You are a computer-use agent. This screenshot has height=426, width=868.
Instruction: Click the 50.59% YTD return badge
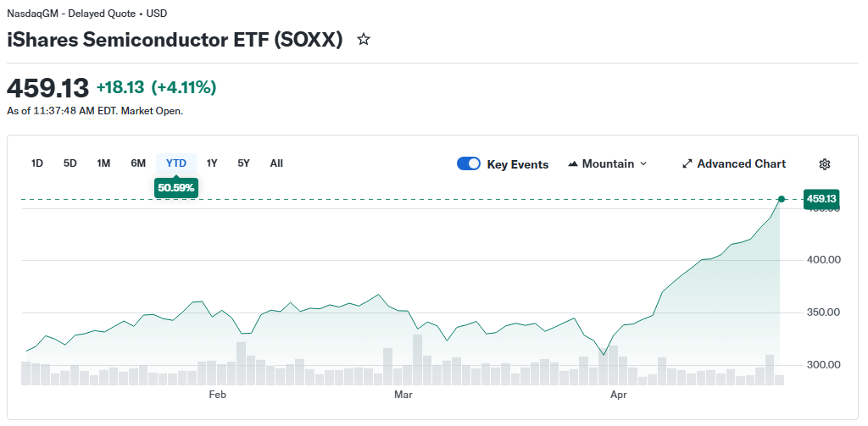pyautogui.click(x=176, y=187)
